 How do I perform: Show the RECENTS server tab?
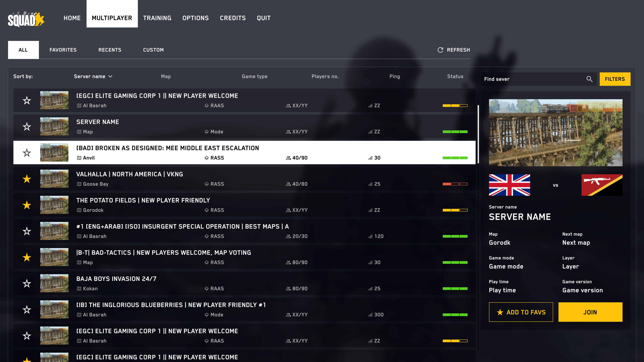pyautogui.click(x=110, y=50)
